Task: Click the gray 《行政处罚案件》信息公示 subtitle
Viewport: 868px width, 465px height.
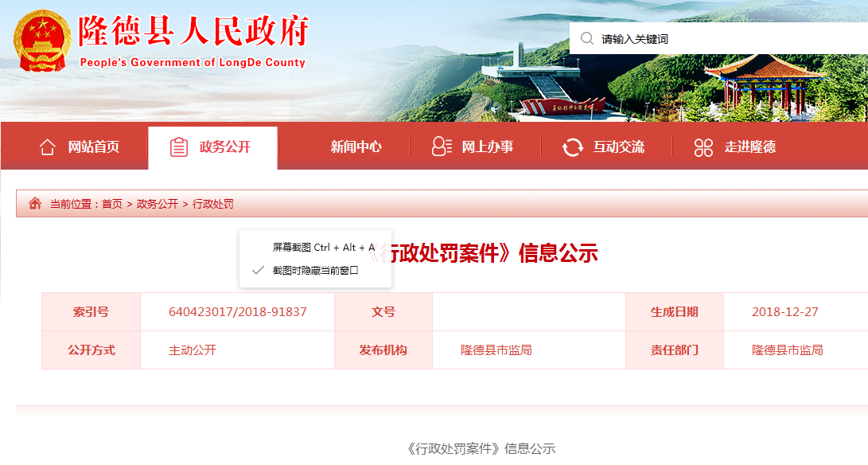Action: pyautogui.click(x=481, y=448)
